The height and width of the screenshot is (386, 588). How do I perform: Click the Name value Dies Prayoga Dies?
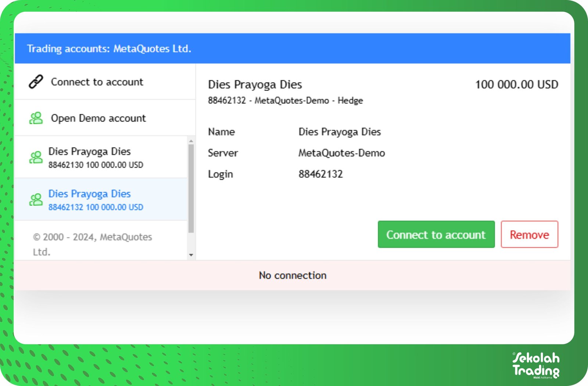click(x=340, y=132)
